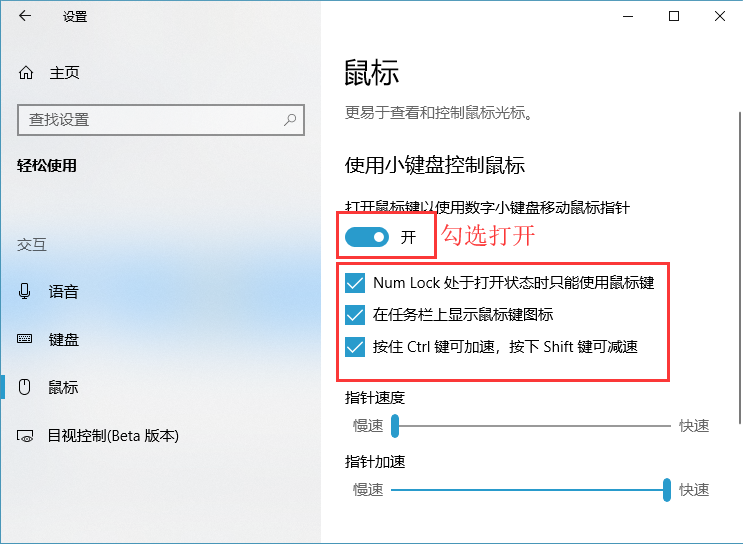Click the keyboard icon for 键盘
The height and width of the screenshot is (544, 743).
(x=26, y=340)
